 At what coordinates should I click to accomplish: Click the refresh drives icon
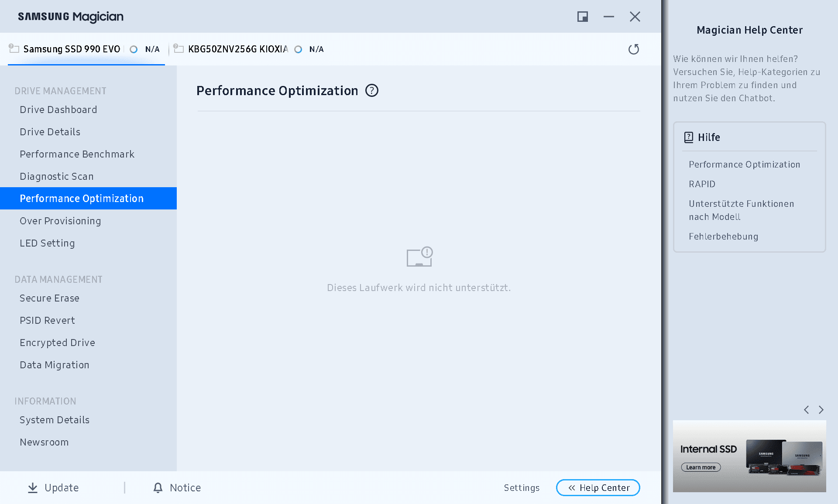click(x=634, y=49)
